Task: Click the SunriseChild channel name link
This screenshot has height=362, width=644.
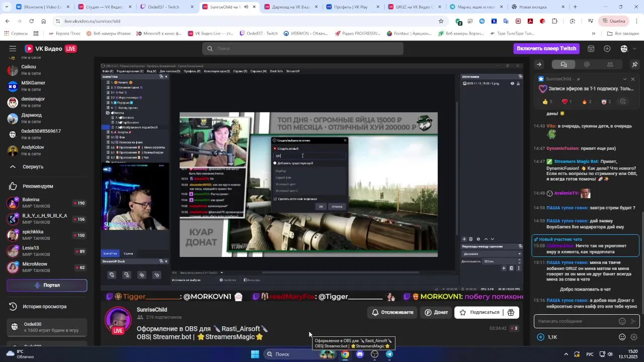Action: pos(152,310)
